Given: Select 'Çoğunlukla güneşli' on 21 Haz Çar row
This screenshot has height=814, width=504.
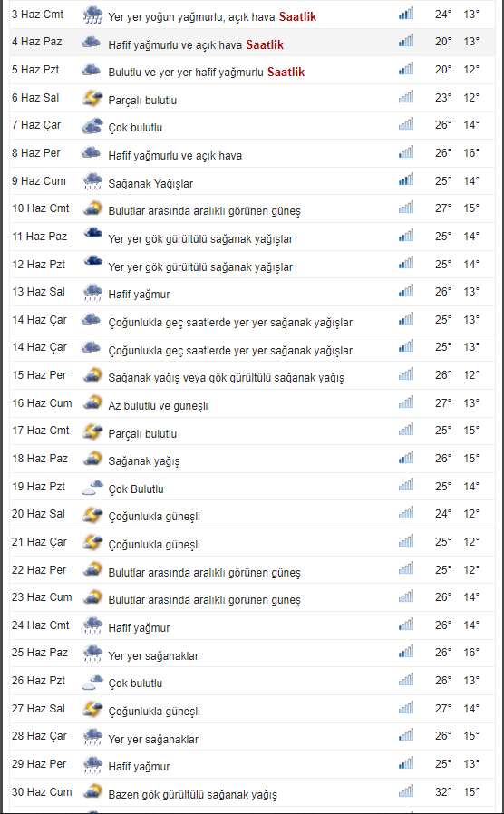Looking at the screenshot, I should point(154,545).
